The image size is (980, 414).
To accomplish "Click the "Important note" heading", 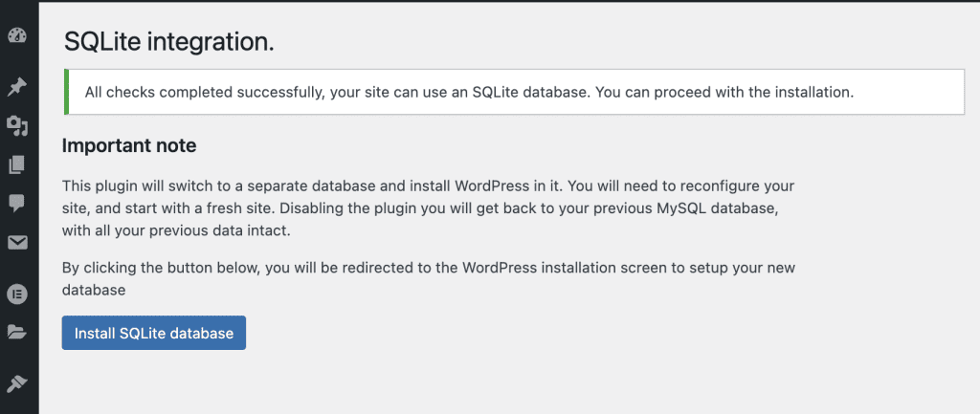I will coord(129,146).
